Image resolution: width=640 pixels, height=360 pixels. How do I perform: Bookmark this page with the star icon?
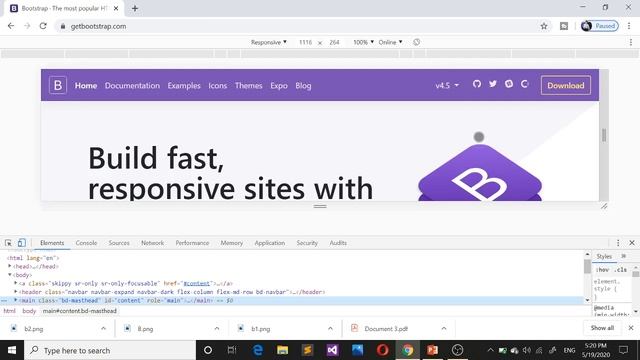544,26
